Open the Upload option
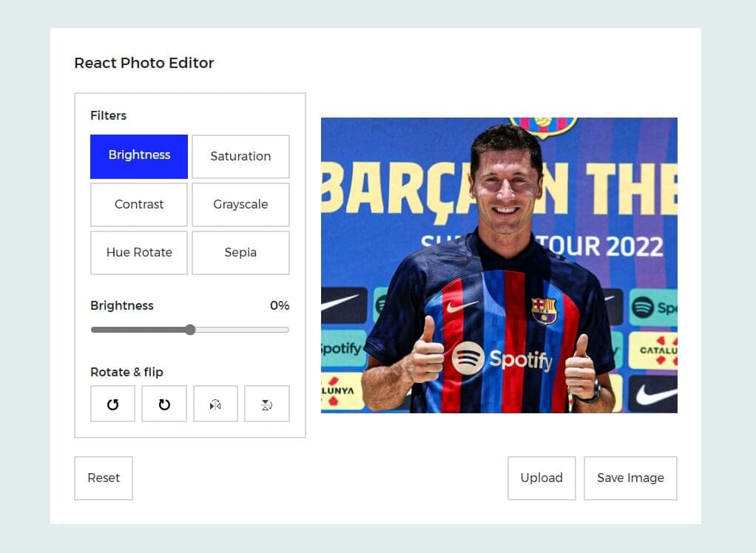Viewport: 756px width, 553px height. (541, 478)
